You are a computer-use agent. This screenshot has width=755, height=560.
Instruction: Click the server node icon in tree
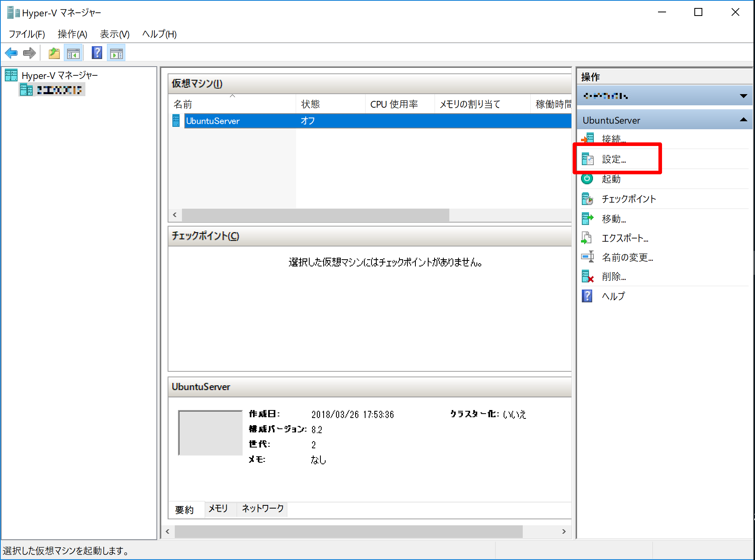(x=26, y=90)
